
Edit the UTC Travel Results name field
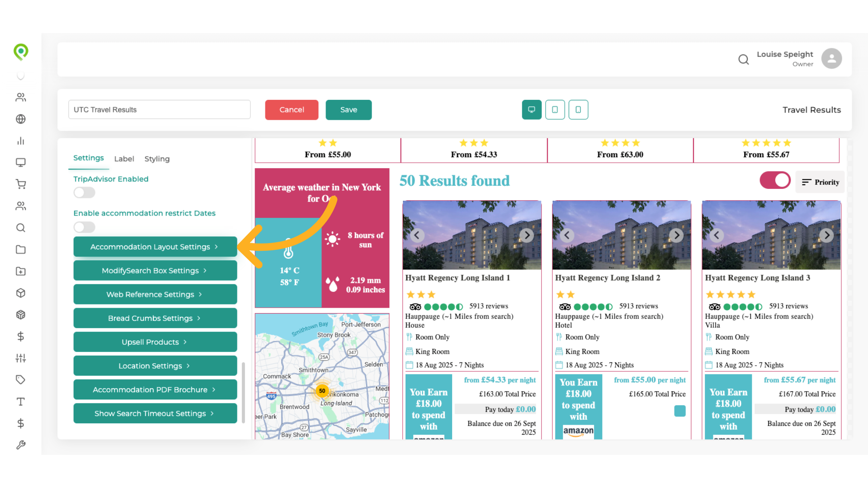coord(159,109)
